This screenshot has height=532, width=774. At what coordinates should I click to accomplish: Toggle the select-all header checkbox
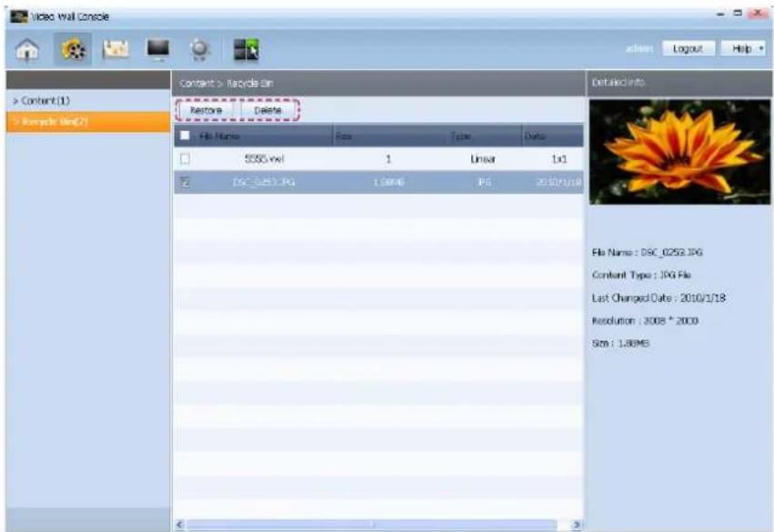pyautogui.click(x=186, y=136)
